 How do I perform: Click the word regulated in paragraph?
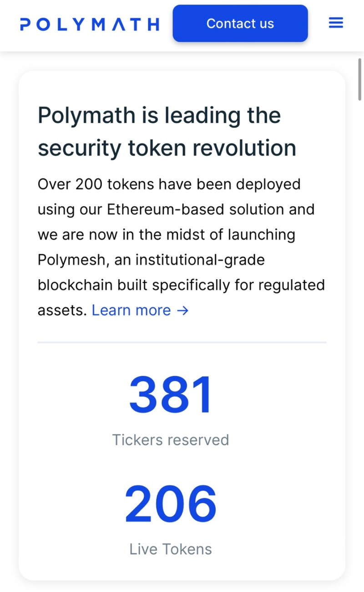point(292,286)
